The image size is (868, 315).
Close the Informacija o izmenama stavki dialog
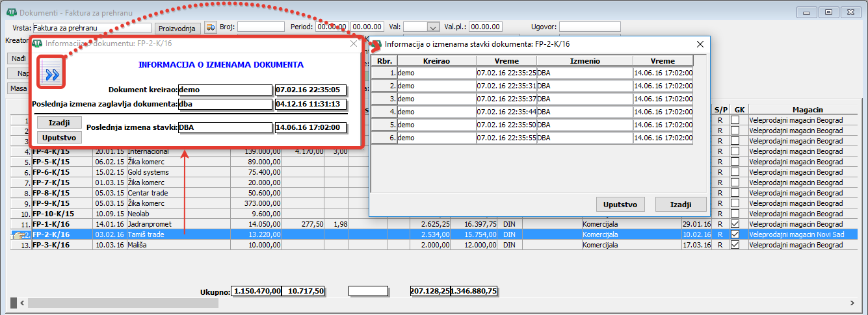pos(700,44)
